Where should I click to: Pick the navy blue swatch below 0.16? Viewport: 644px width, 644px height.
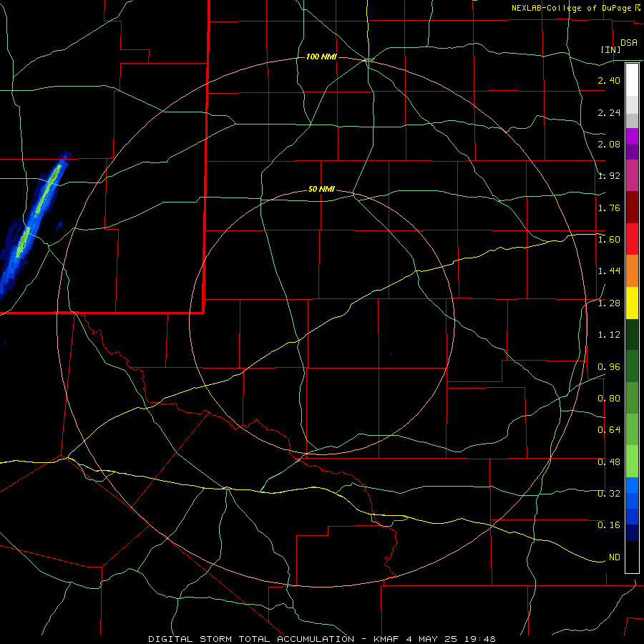point(632,533)
